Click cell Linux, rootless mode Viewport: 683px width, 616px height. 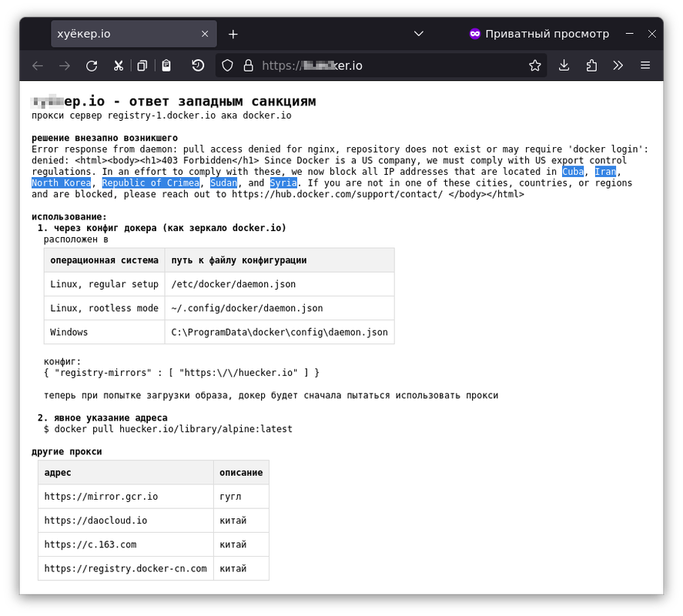(x=104, y=308)
